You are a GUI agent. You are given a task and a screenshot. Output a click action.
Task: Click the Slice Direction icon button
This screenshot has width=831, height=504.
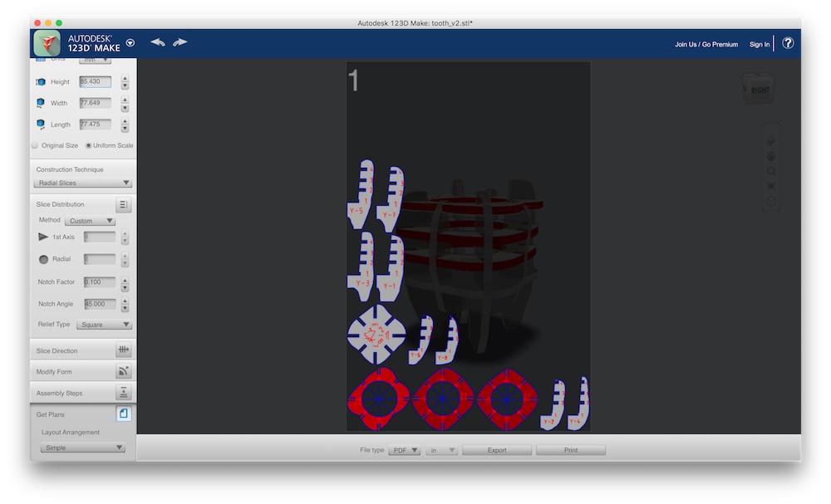coord(124,350)
